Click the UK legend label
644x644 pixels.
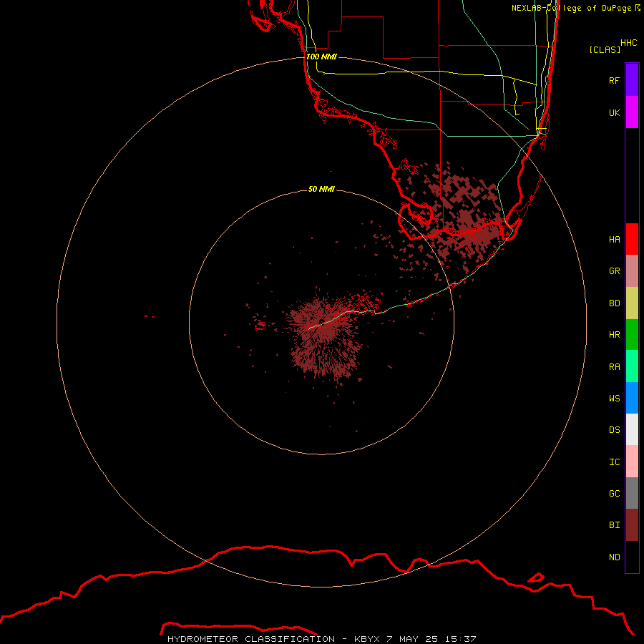615,112
